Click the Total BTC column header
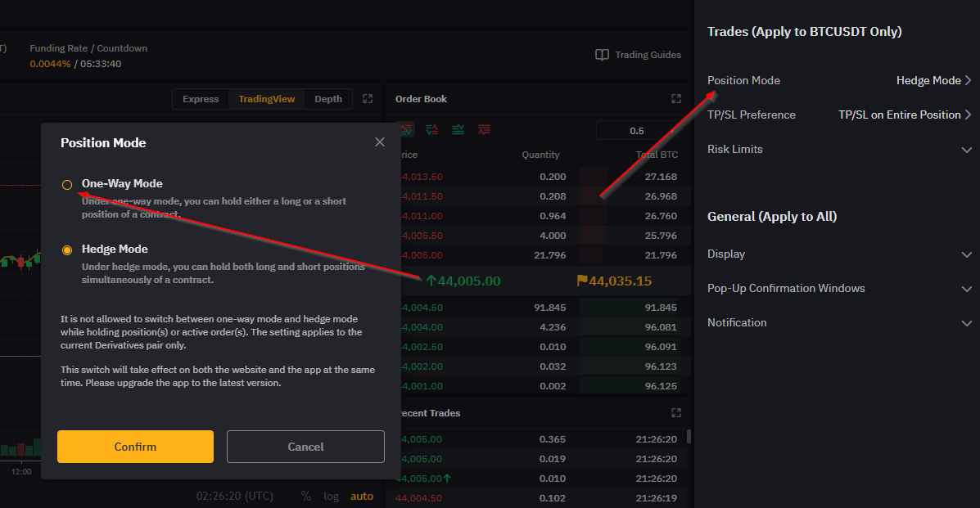This screenshot has height=508, width=980. tap(657, 155)
